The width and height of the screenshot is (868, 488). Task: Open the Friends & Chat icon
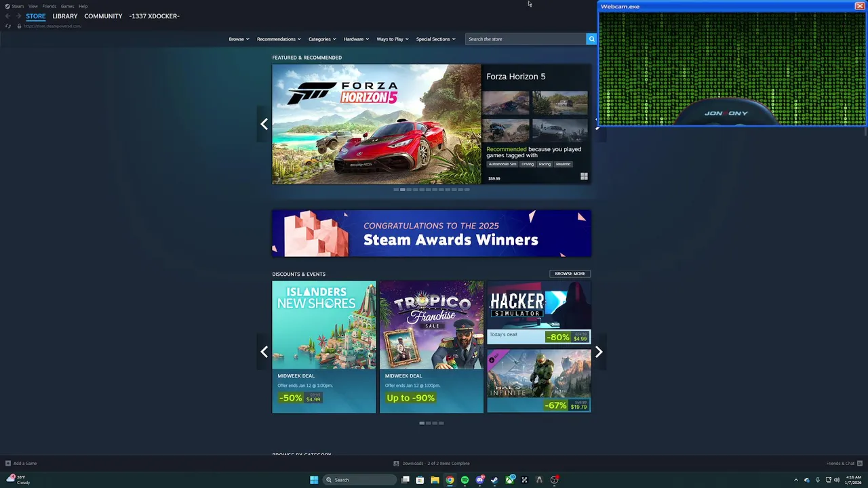click(860, 464)
